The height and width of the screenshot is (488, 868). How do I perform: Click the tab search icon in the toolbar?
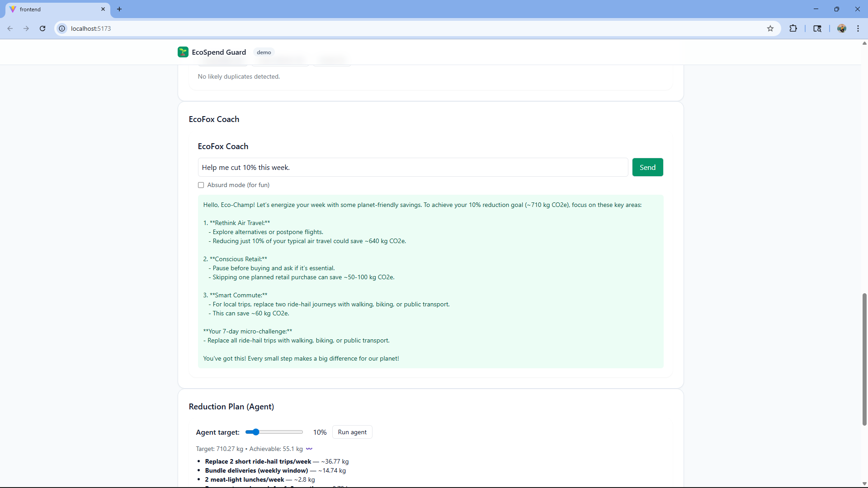(x=817, y=28)
